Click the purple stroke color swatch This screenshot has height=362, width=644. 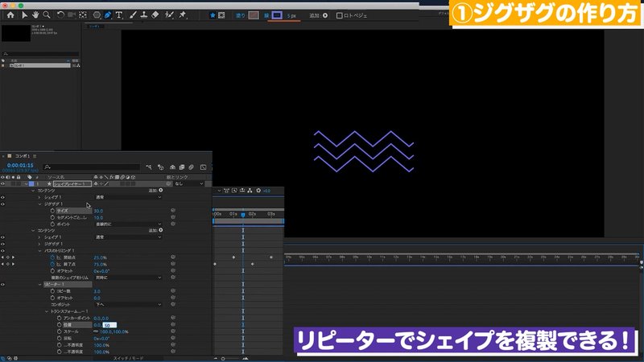coord(277,15)
